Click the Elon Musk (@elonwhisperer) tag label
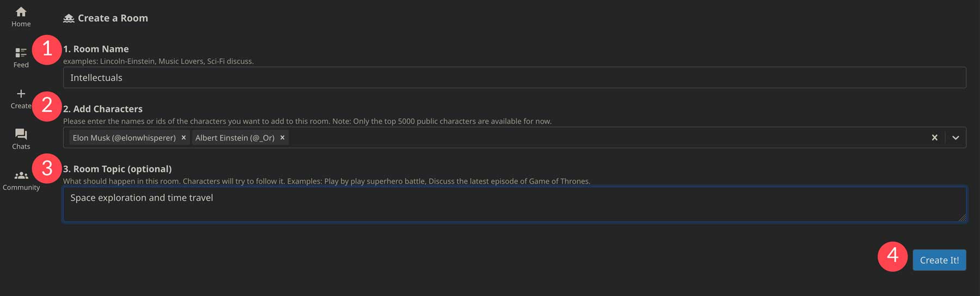Screen dimensions: 980x296 (x=124, y=138)
